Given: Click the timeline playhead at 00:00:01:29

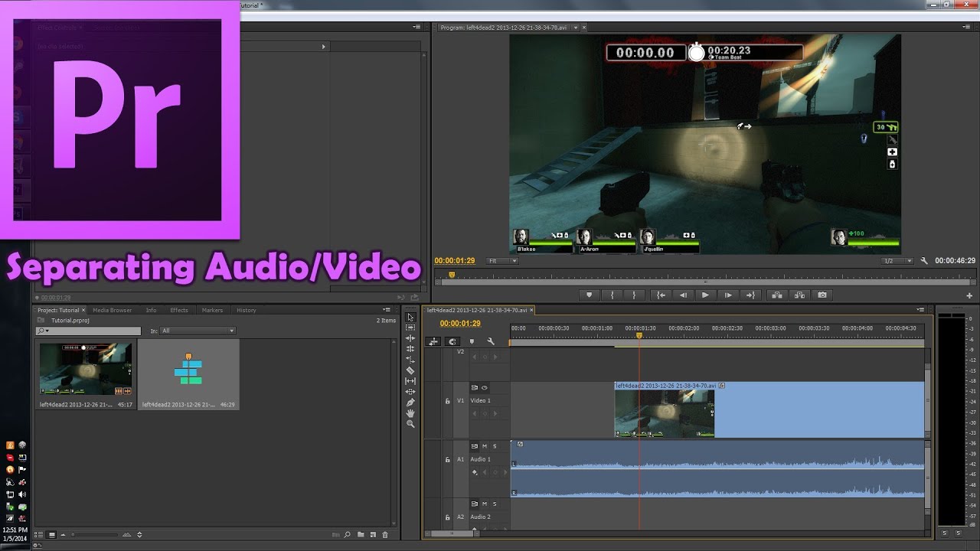Looking at the screenshot, I should (639, 335).
